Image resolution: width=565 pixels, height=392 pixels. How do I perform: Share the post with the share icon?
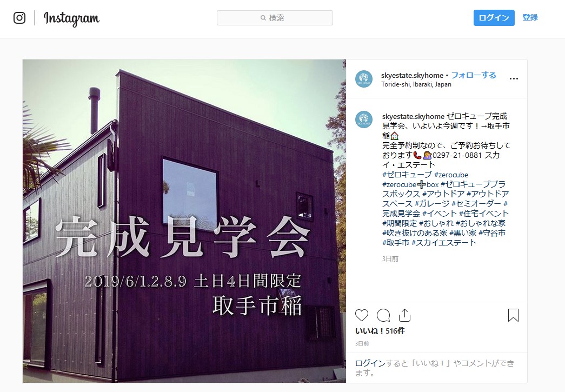pos(404,315)
